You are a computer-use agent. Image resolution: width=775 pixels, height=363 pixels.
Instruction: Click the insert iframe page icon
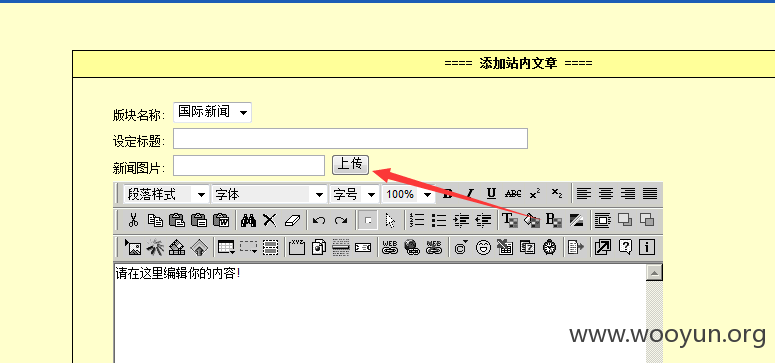[x=319, y=247]
